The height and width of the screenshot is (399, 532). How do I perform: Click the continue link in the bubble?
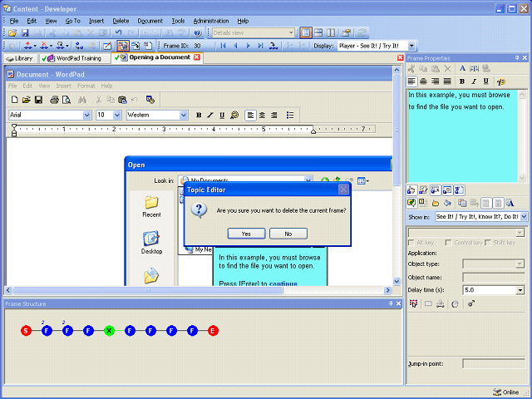coord(283,283)
